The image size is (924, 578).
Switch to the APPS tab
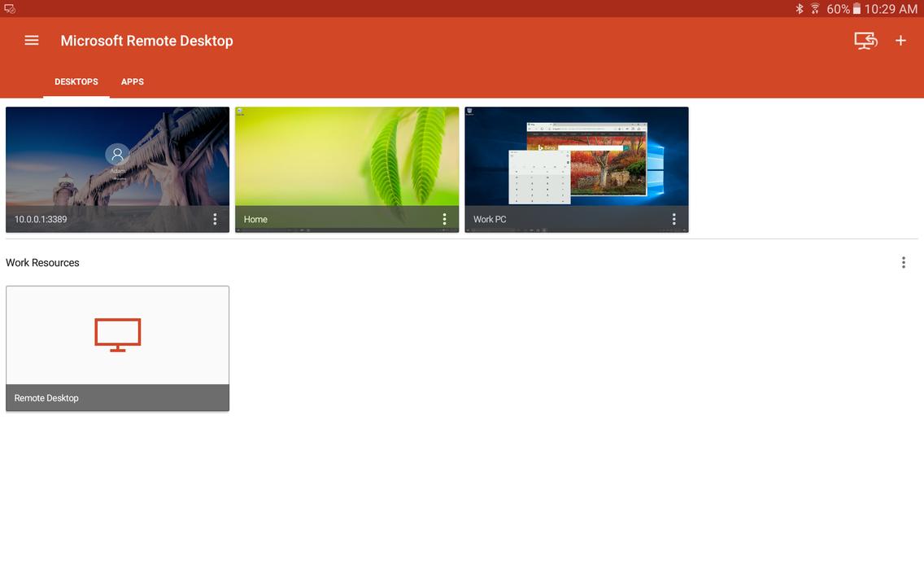132,81
